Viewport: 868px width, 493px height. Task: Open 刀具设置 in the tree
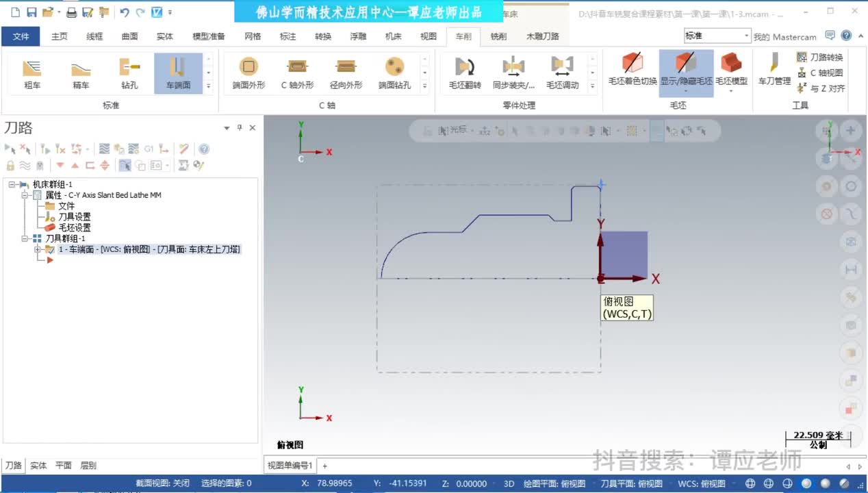(75, 216)
